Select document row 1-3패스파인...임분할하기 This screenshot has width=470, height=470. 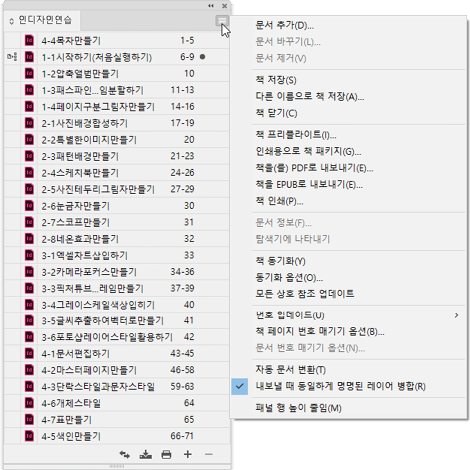117,90
